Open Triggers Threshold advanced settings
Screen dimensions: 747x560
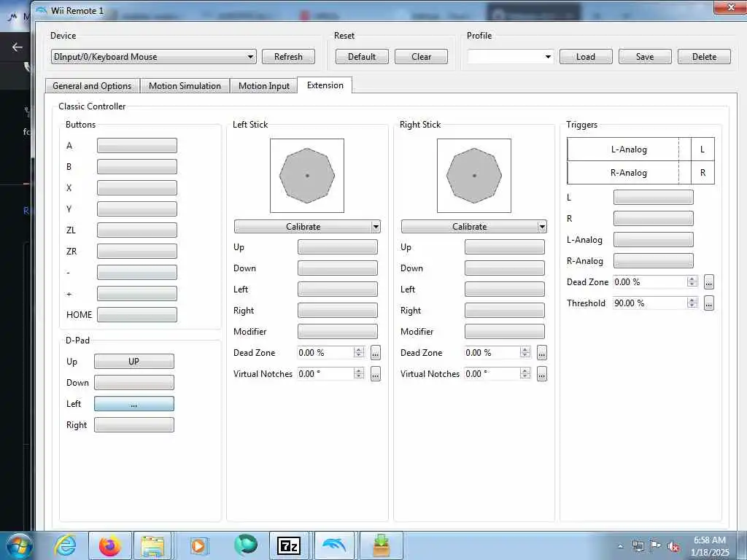click(x=709, y=303)
